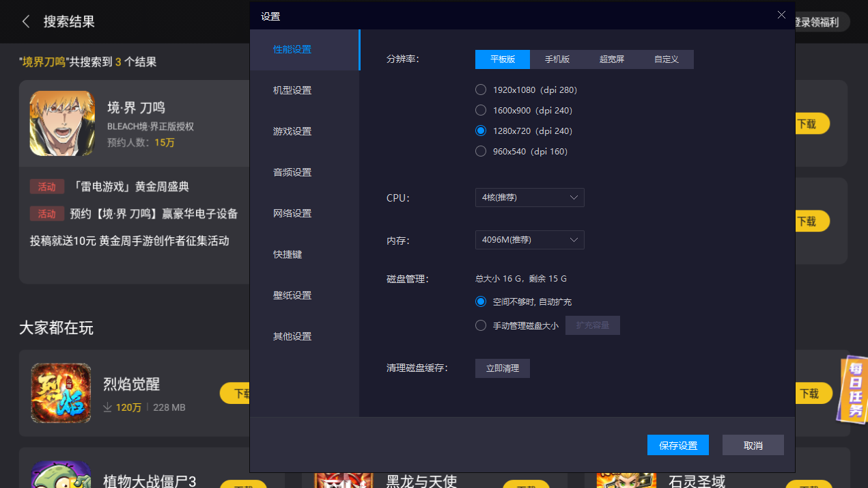Download 烈焰觉醒 via its 下载 button
This screenshot has height=488, width=868.
(235, 394)
